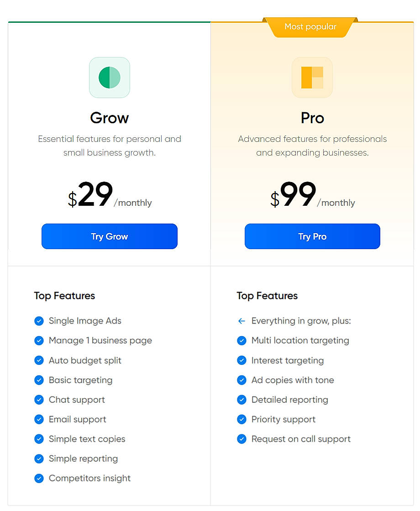Click the Grow plan green circle icon
The image size is (420, 511).
point(110,78)
